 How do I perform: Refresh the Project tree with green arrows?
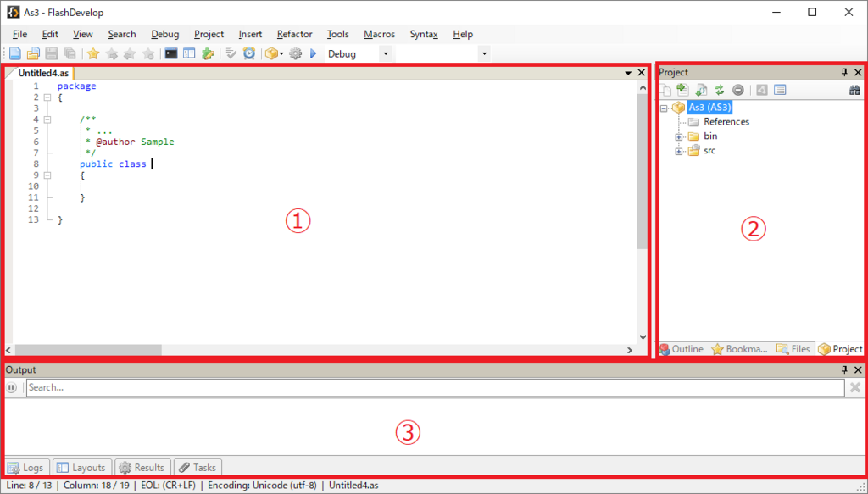(x=719, y=90)
